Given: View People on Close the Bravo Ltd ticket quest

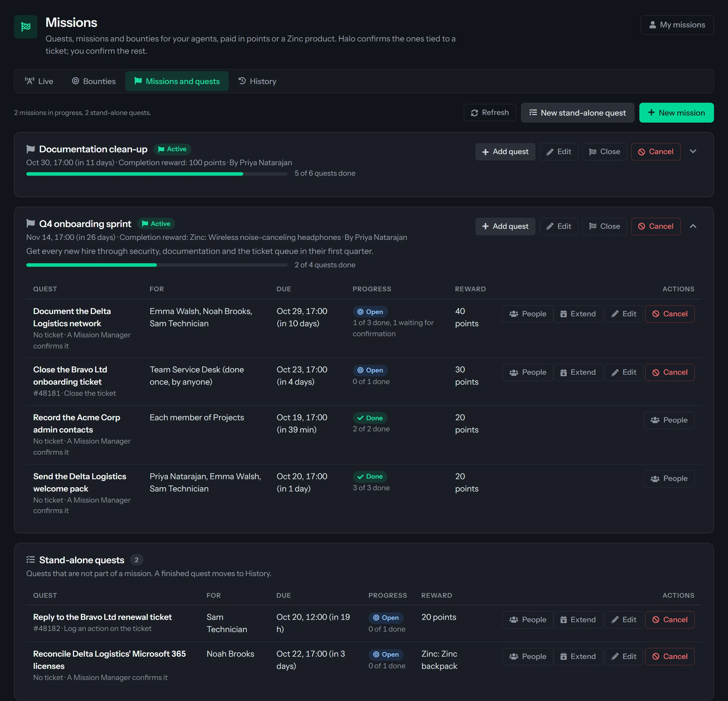Looking at the screenshot, I should tap(527, 372).
